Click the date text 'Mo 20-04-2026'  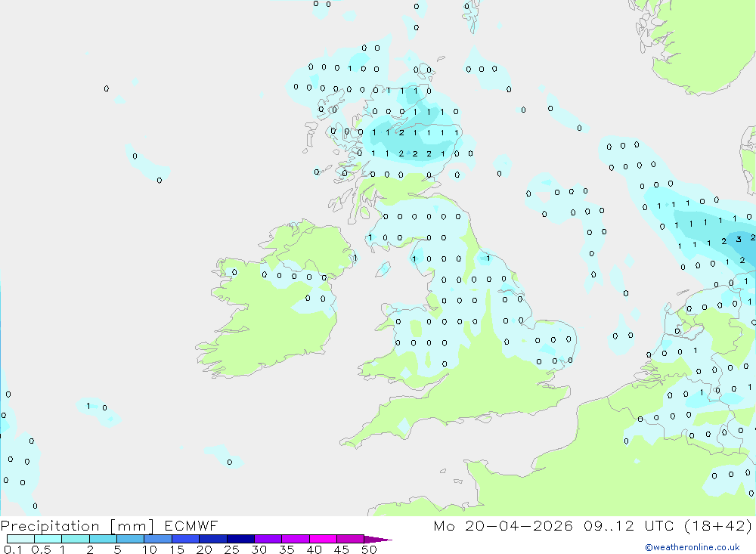coord(503,525)
